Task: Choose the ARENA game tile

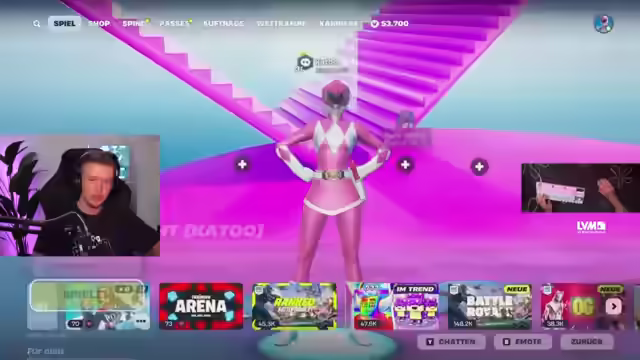Action: (x=201, y=306)
